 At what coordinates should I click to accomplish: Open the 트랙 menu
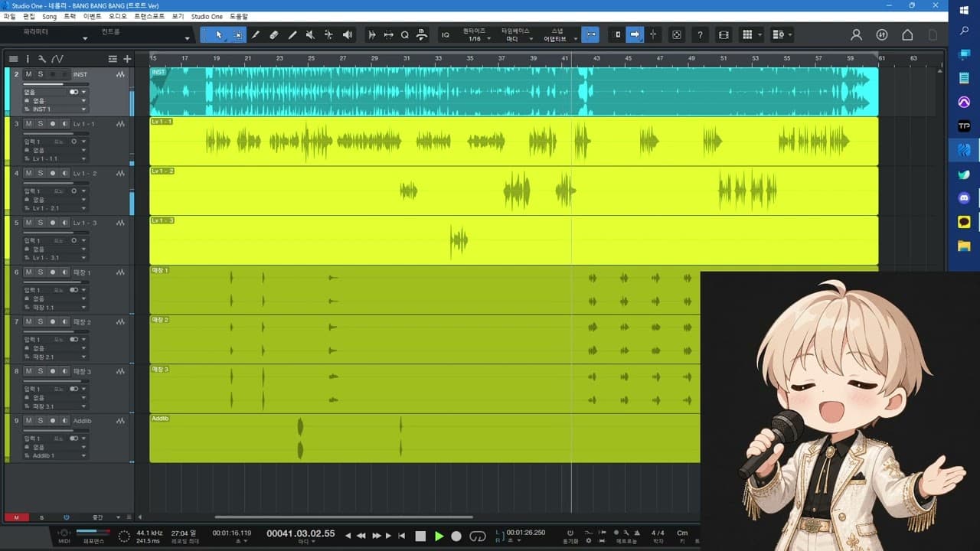pos(70,16)
